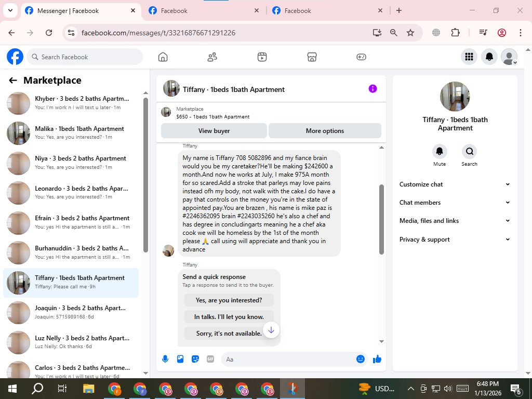This screenshot has height=399, width=532.
Task: Open the account profile dropdown
Action: (x=509, y=57)
